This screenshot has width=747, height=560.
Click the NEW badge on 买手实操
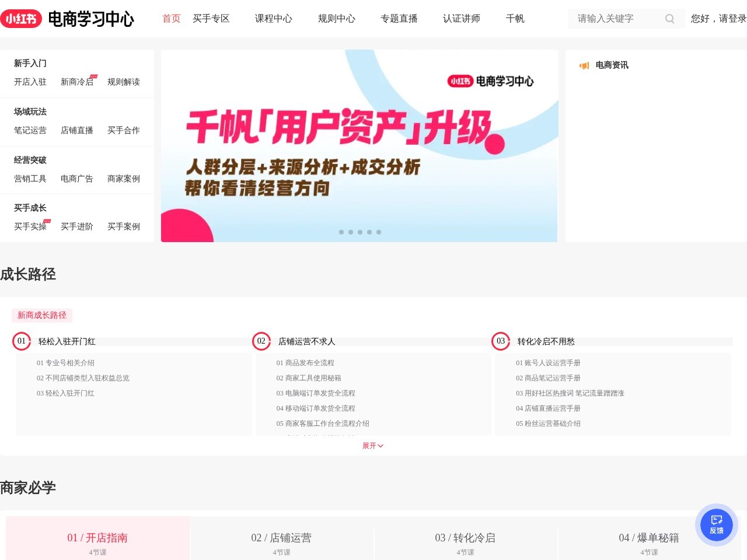(46, 221)
